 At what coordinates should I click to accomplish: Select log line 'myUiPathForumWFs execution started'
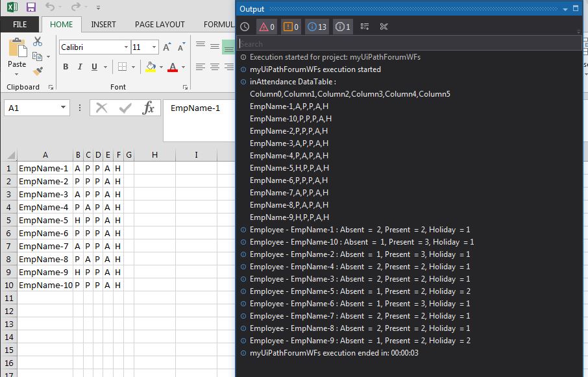315,69
